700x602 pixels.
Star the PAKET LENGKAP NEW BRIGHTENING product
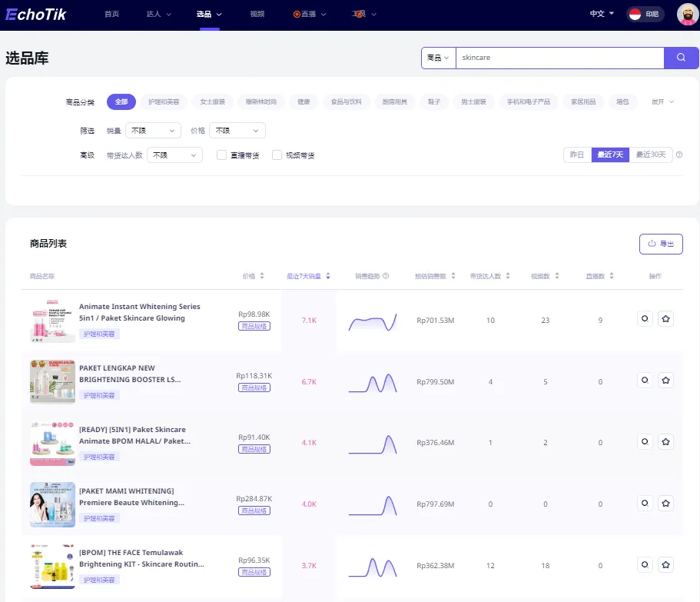[665, 381]
